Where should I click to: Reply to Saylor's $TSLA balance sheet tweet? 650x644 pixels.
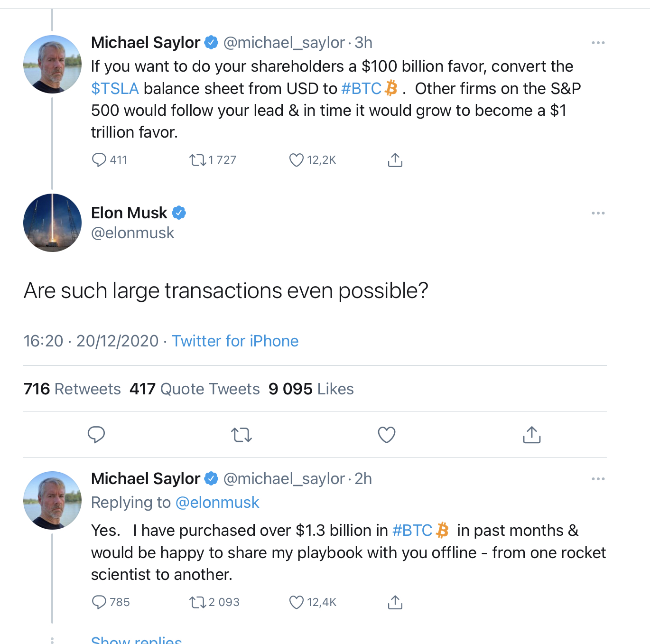point(99,160)
